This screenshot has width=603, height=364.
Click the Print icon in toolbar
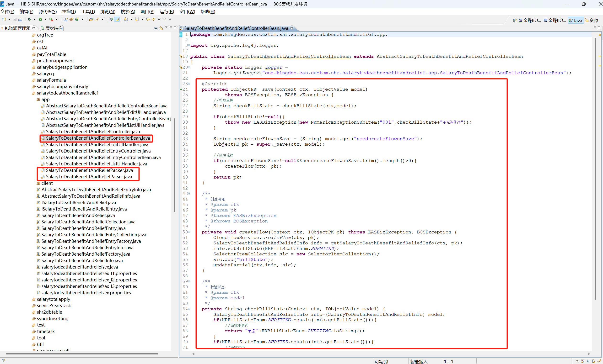pos(20,19)
